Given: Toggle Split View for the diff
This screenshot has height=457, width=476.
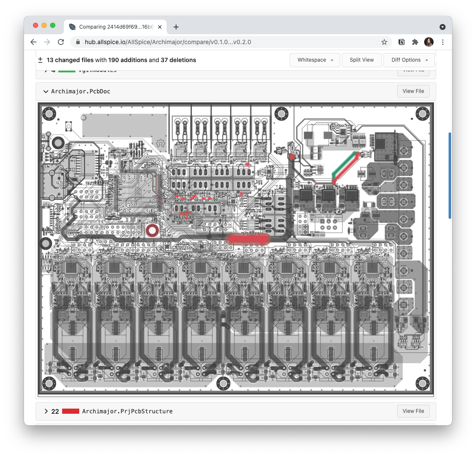Looking at the screenshot, I should (x=362, y=60).
